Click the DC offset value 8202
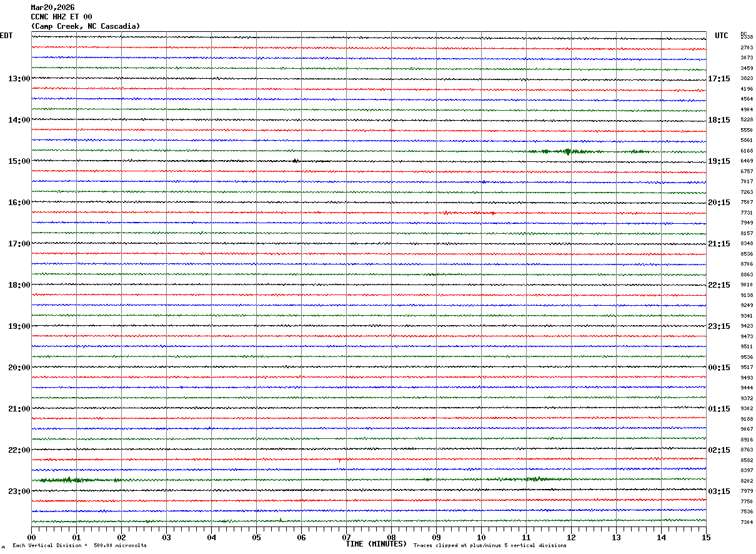The image size is (756, 554). 747,481
